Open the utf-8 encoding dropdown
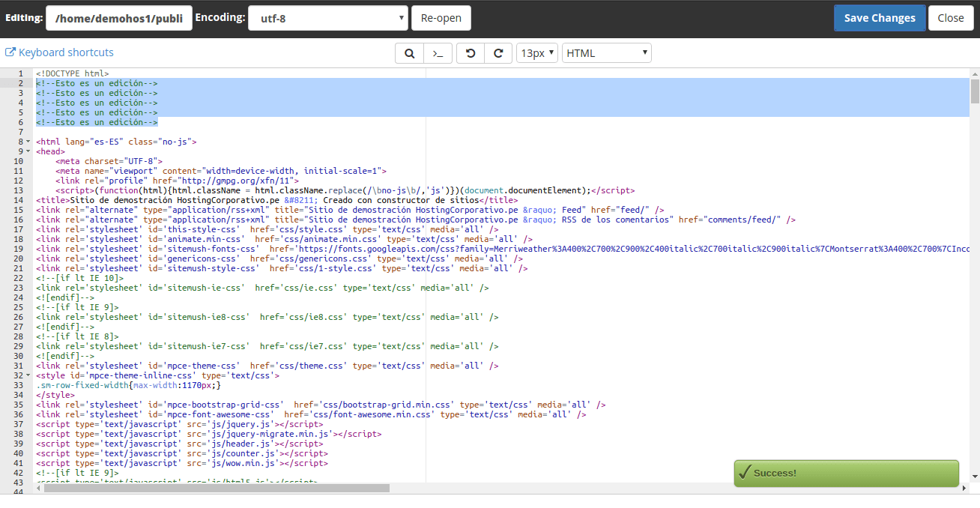 click(329, 18)
